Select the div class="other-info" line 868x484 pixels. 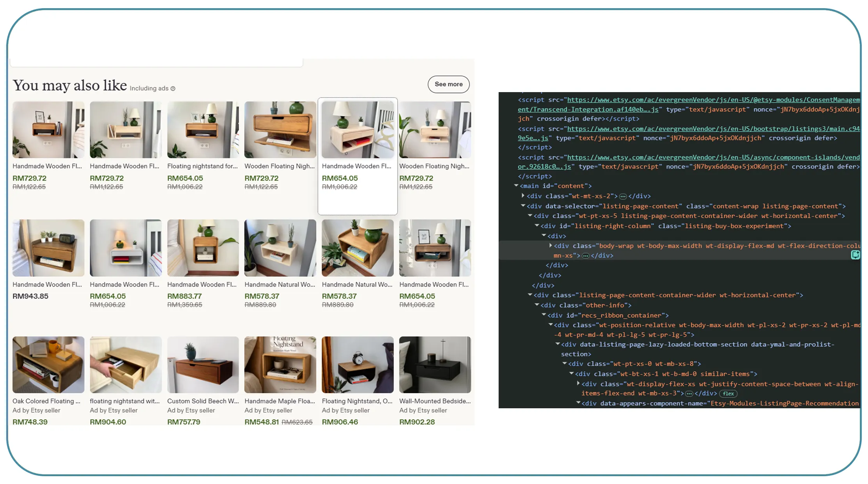[586, 305]
